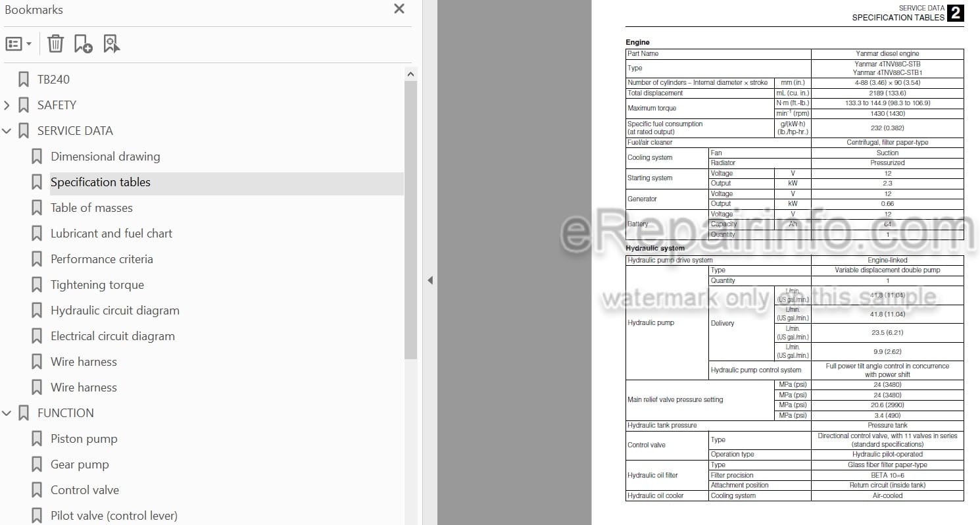Viewport: 980px width, 525px height.
Task: Click the bookmarks panel scrollbar thumb
Action: point(410,220)
